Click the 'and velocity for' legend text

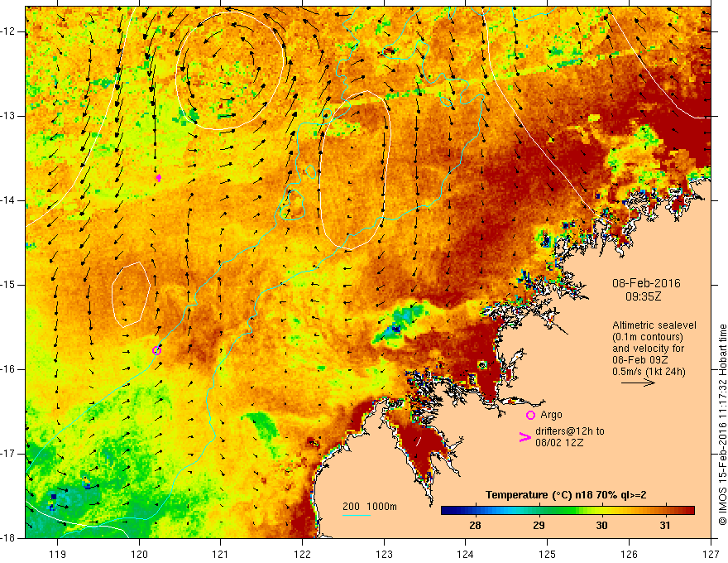click(x=648, y=349)
